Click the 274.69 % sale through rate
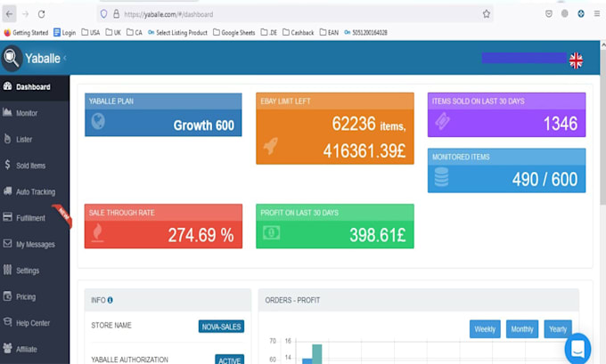 201,235
